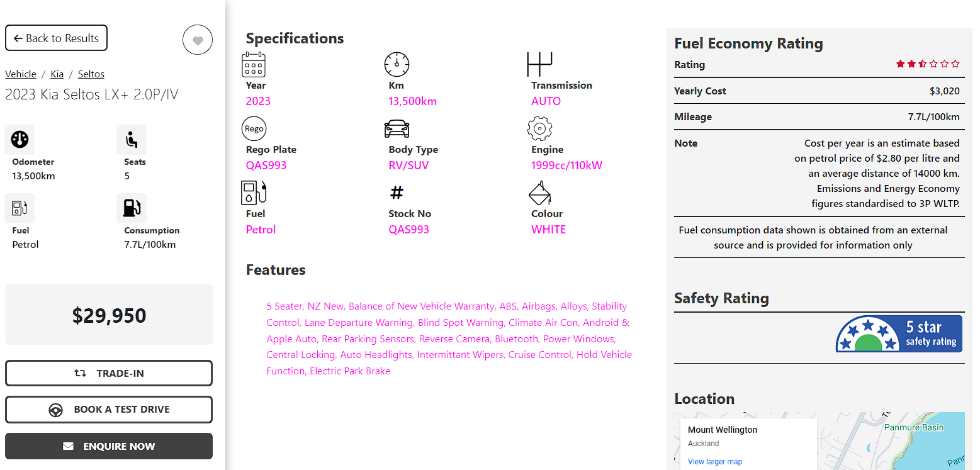Viewport: 980px width, 470px height.
Task: Click the Colour paint bucket icon
Action: tap(539, 193)
